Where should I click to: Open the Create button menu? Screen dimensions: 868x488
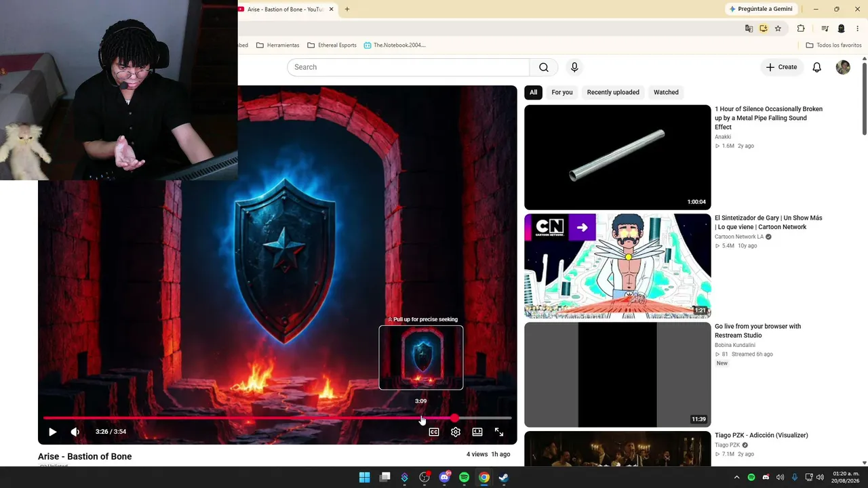pos(781,67)
